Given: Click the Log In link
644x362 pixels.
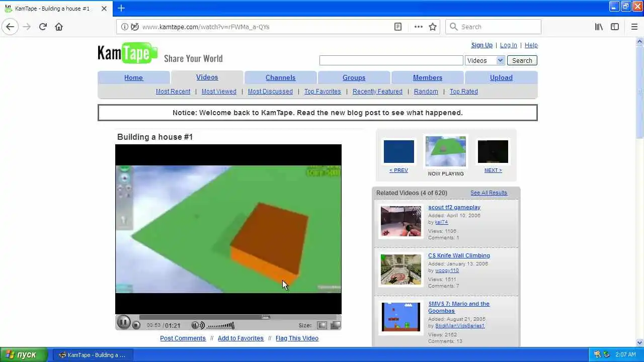Looking at the screenshot, I should coord(508,45).
